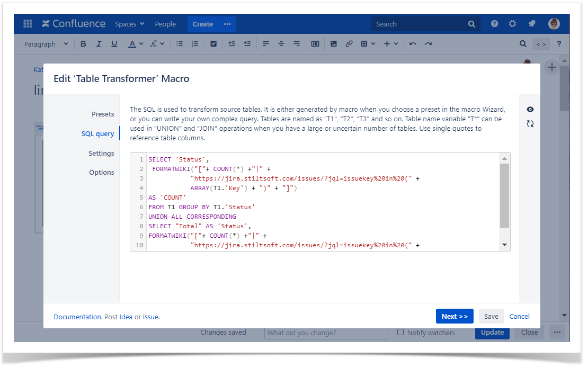Open the insert table dropdown
The image size is (588, 368).
coord(368,44)
